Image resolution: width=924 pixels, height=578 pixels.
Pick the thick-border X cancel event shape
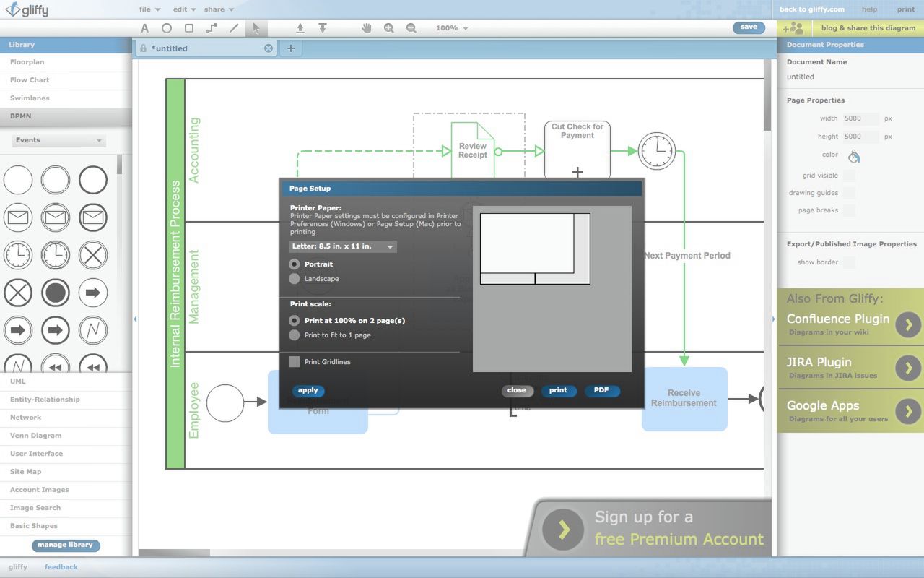click(18, 293)
